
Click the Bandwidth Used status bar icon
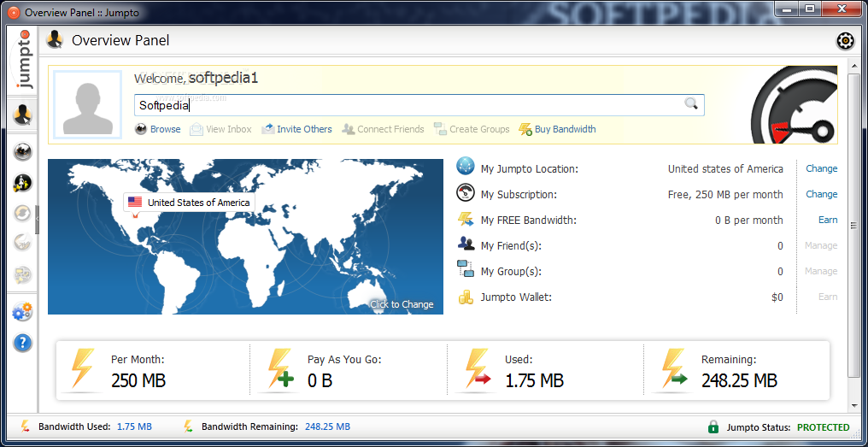(x=25, y=426)
